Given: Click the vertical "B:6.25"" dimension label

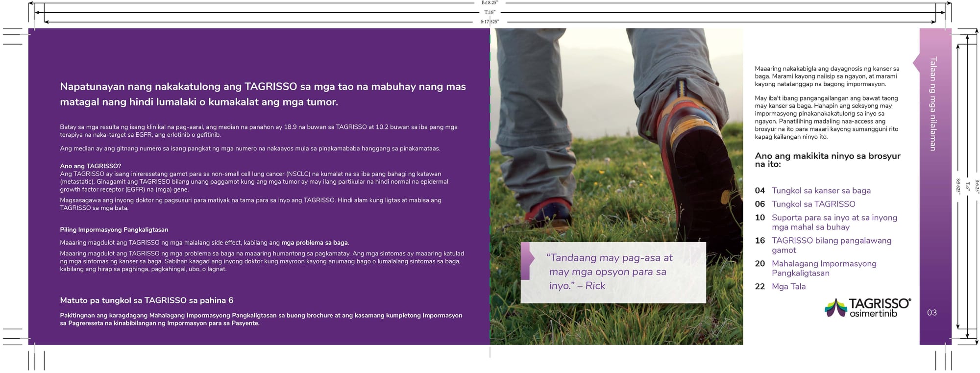Looking at the screenshot, I should coord(977,186).
